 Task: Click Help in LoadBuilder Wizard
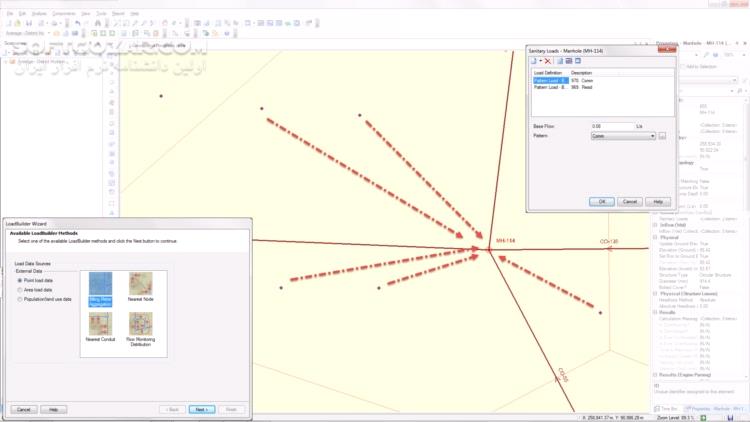54,410
